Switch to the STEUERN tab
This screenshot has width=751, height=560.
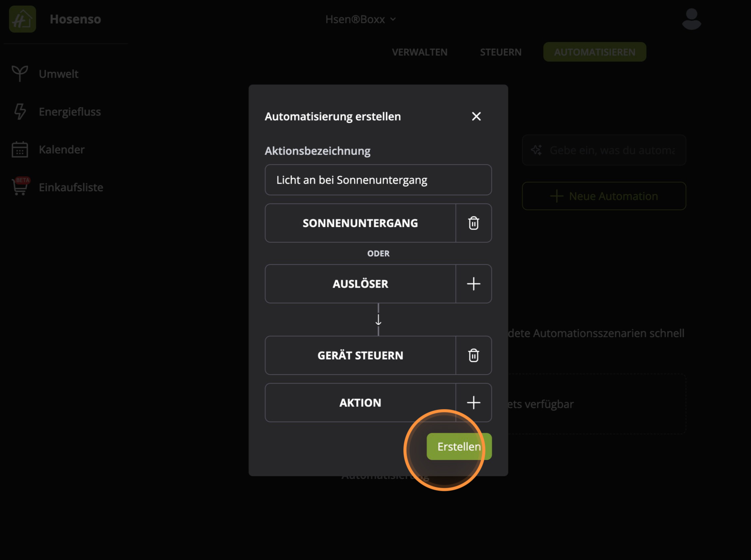500,52
